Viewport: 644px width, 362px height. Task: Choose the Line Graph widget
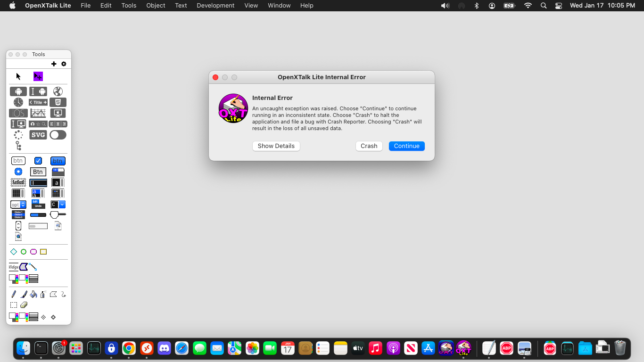(38, 113)
